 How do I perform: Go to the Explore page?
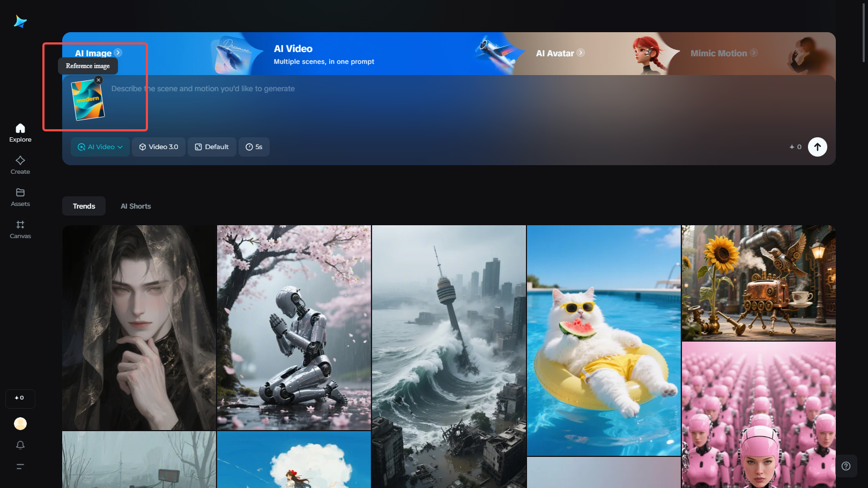tap(20, 133)
